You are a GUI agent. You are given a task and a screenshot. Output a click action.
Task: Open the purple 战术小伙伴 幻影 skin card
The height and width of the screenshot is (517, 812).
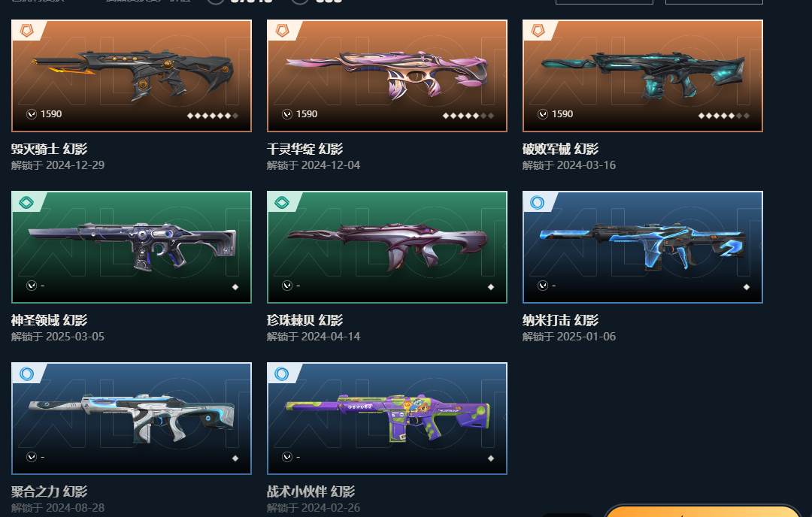point(387,418)
